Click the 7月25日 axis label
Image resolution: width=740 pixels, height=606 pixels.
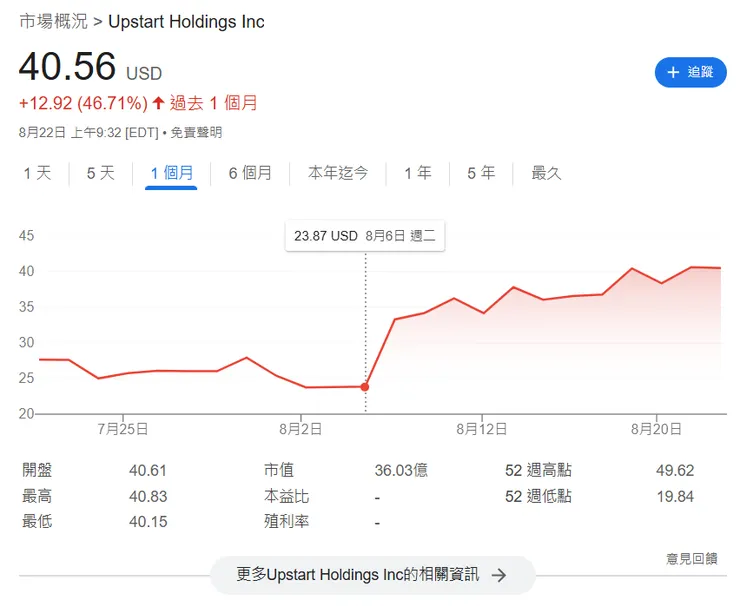point(123,429)
